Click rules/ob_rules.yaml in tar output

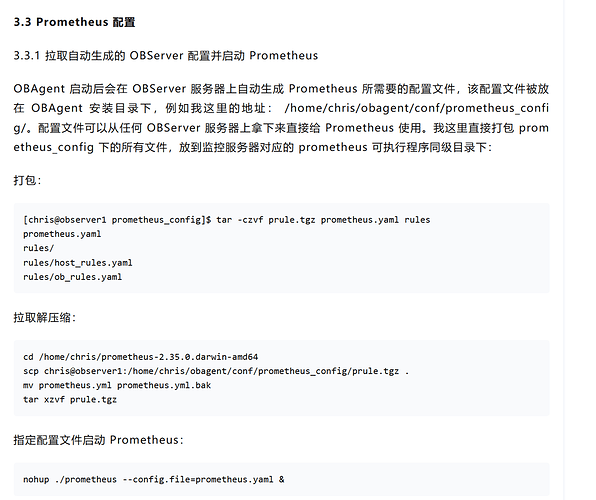coord(72,277)
